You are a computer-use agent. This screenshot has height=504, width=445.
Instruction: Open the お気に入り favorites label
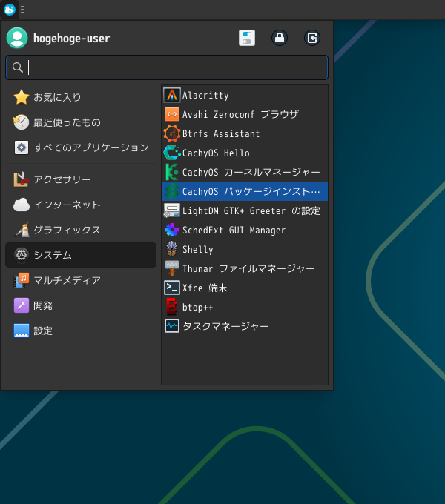click(x=58, y=97)
